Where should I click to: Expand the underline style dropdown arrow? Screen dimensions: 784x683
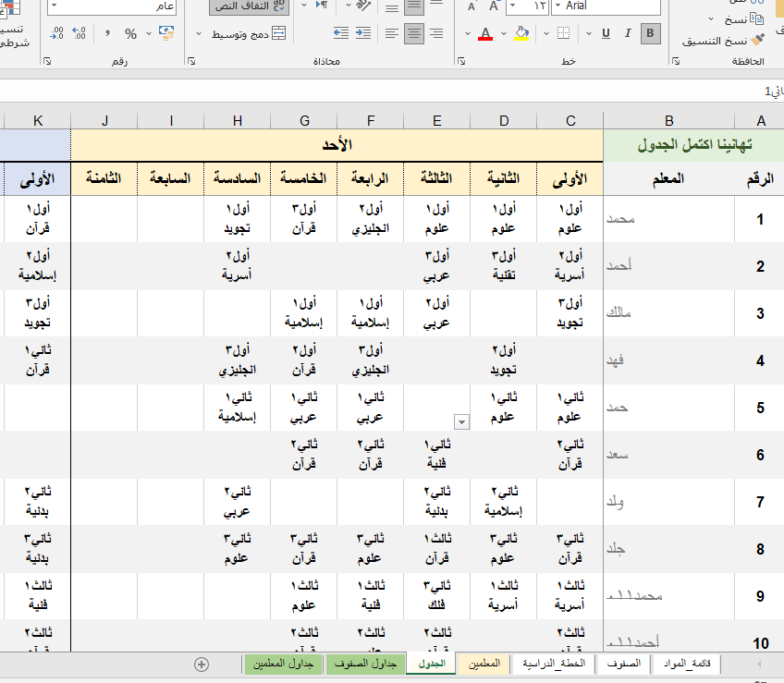[589, 34]
